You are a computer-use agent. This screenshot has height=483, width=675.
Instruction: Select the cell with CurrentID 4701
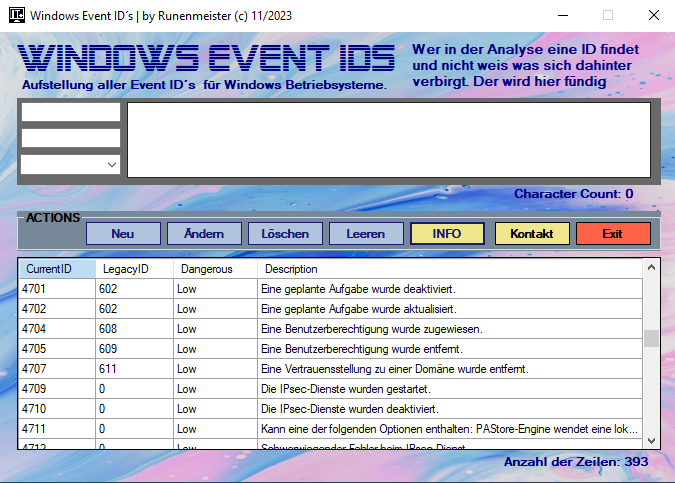coord(57,289)
